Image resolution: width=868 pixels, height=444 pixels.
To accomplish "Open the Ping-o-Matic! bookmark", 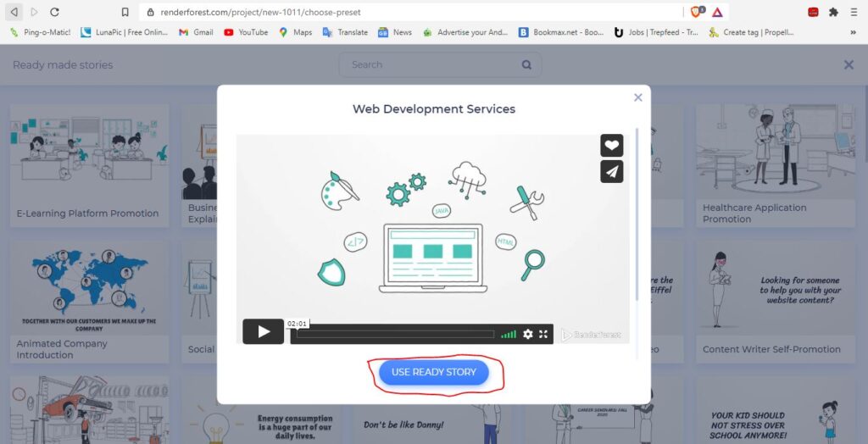I will coord(40,32).
